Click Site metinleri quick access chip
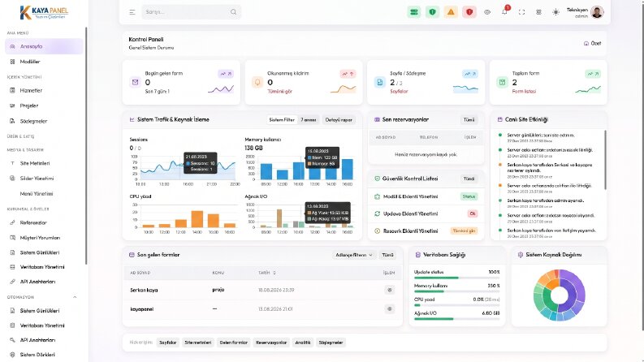 (x=197, y=343)
